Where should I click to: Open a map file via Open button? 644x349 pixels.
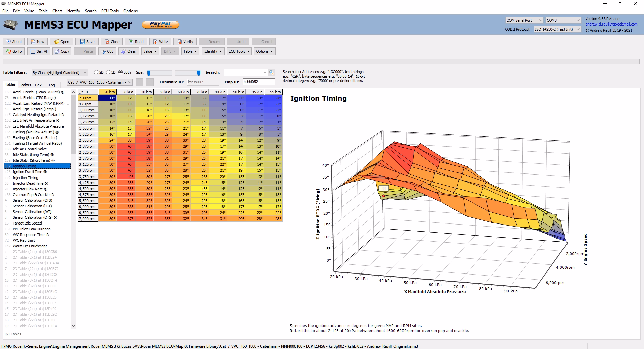[62, 42]
